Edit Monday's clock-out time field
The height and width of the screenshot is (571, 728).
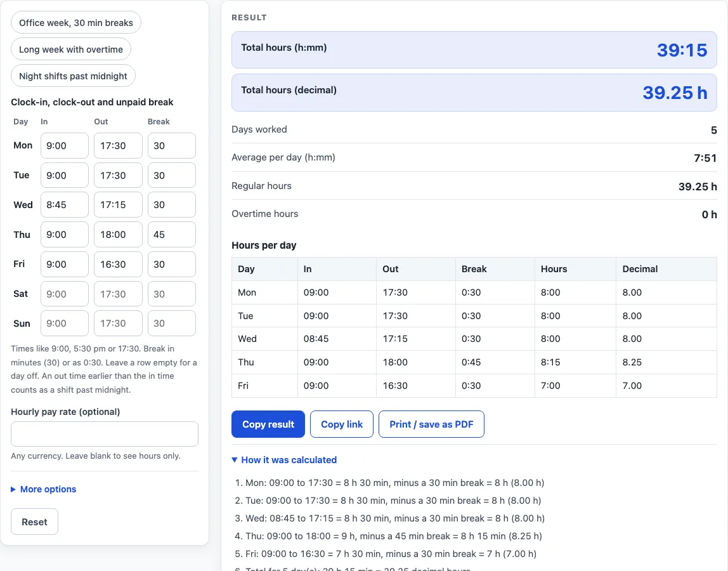[118, 145]
